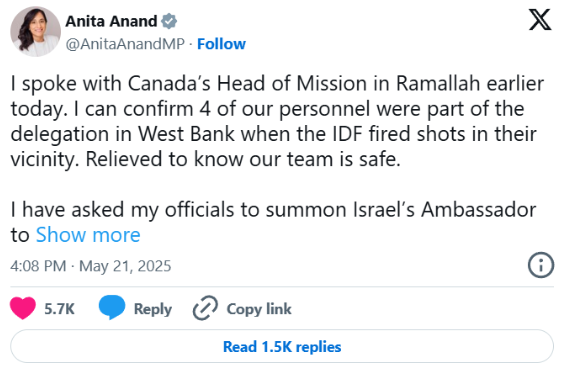Expand the tweet with Show more

[88, 235]
